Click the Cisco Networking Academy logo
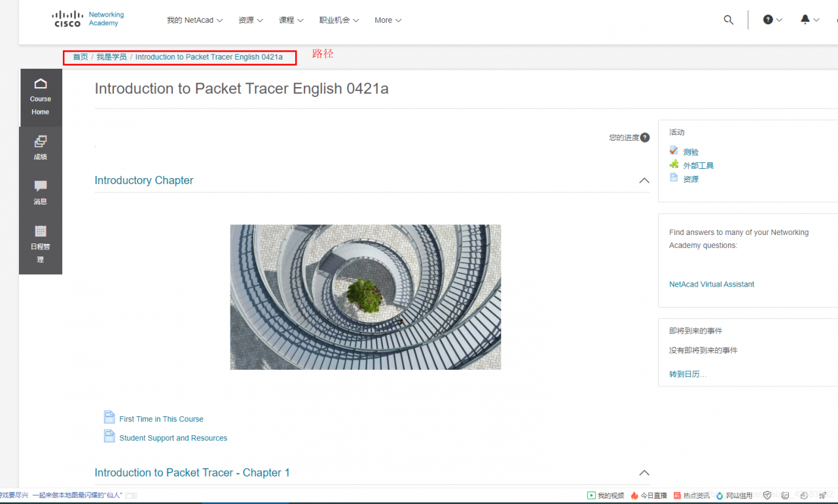This screenshot has width=838, height=504. tap(88, 19)
